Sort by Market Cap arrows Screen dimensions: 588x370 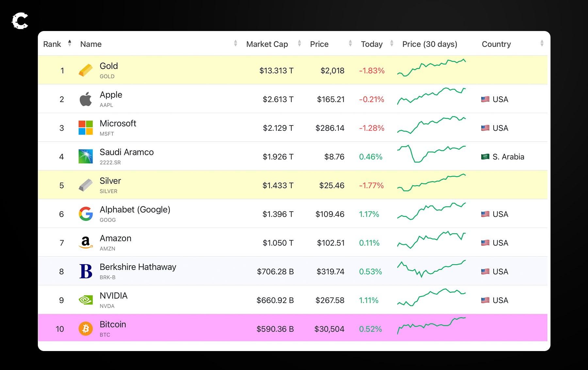coord(299,43)
